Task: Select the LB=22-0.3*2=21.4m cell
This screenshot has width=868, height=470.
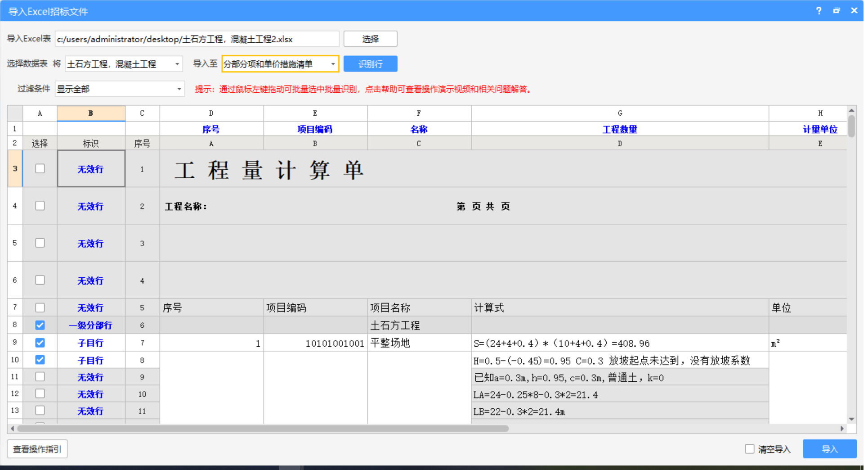Action: point(620,411)
